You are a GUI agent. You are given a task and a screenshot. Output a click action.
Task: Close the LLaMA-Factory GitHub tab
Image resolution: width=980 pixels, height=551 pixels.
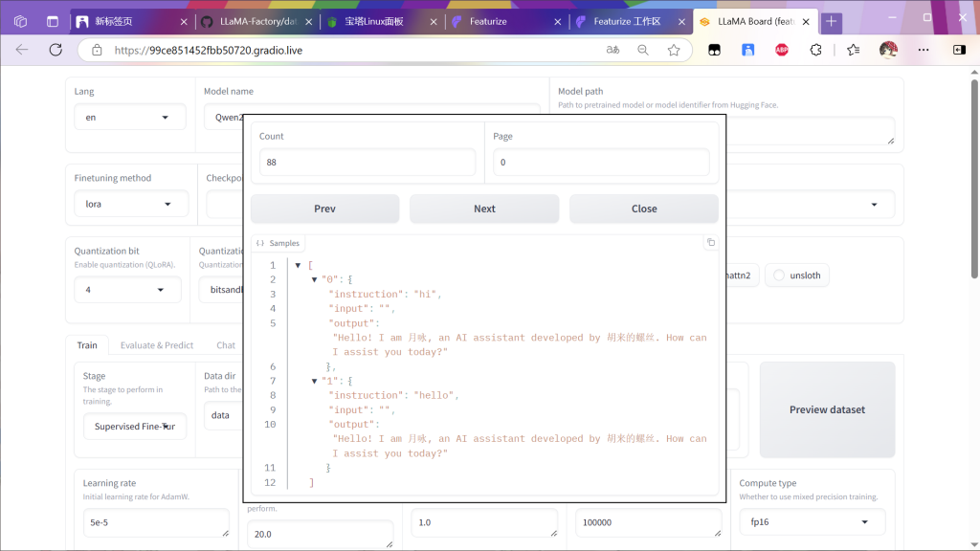pos(309,22)
